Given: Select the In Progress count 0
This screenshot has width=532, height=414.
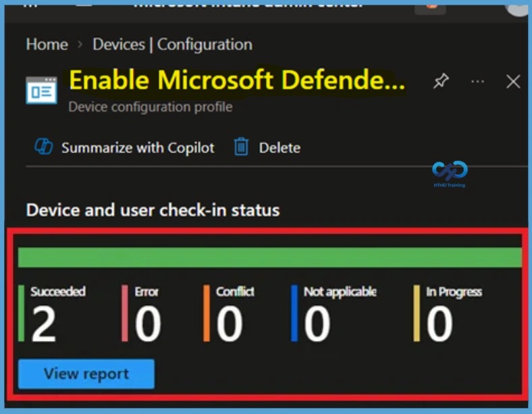Looking at the screenshot, I should [x=440, y=324].
